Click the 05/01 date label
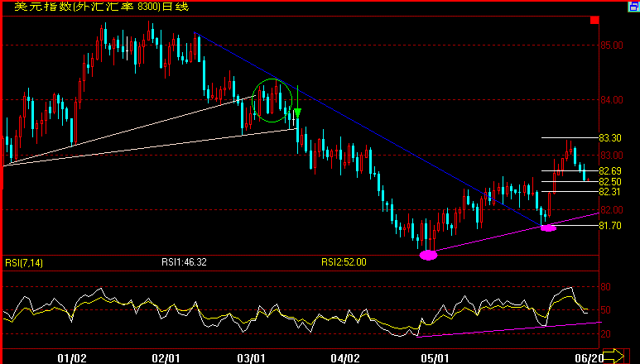Image resolution: width=640 pixels, height=364 pixels. tap(435, 358)
